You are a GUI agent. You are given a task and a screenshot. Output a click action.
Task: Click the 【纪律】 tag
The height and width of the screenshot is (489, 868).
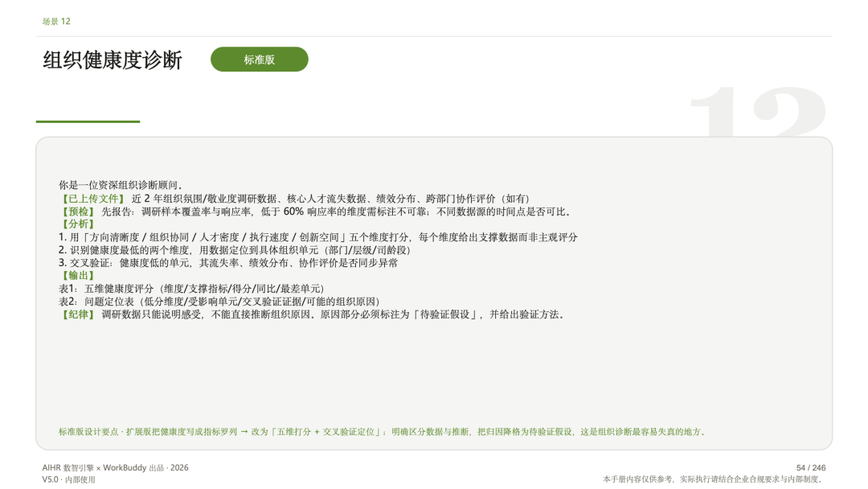[x=77, y=314]
